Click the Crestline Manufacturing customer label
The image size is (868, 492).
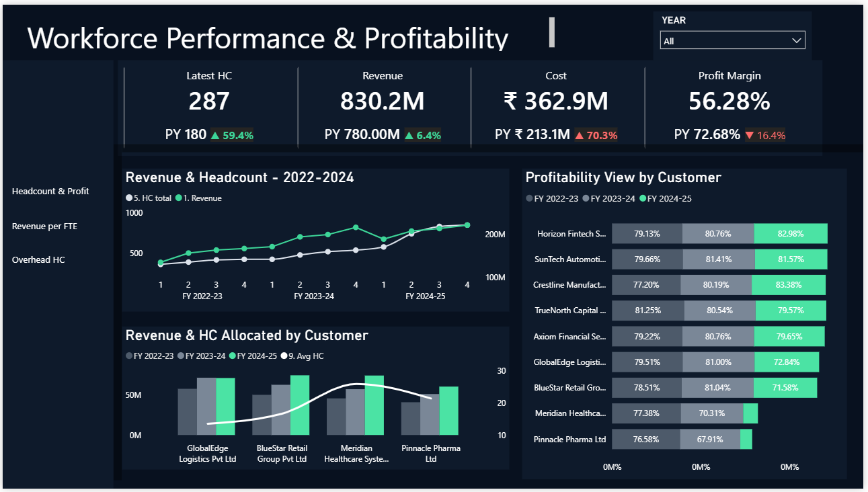click(x=569, y=284)
